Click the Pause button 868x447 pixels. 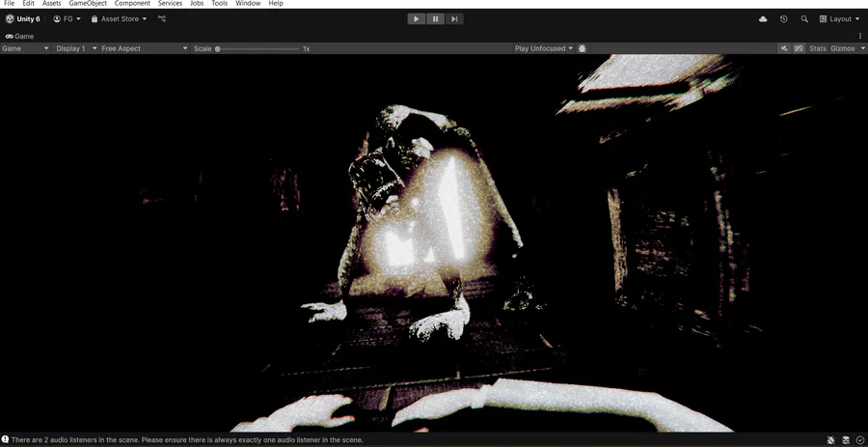tap(436, 19)
